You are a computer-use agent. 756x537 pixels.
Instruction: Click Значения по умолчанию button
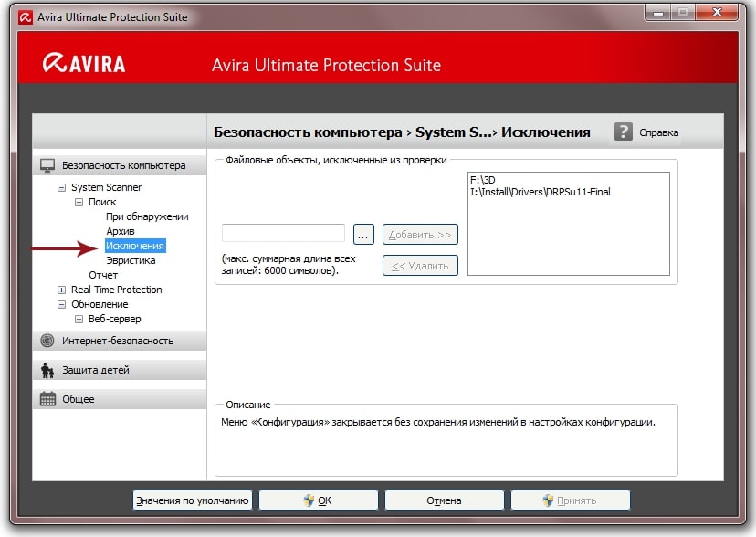(193, 500)
